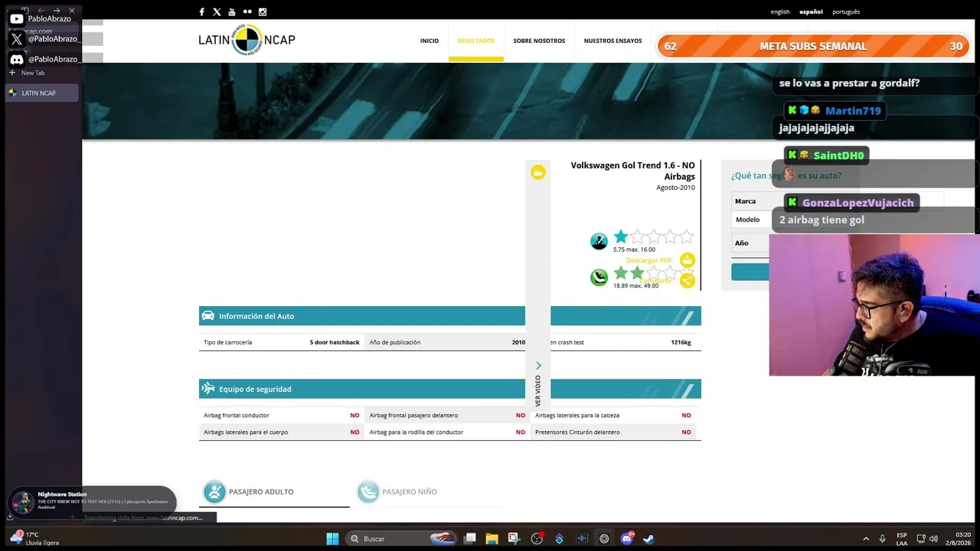Screen dimensions: 980x551
Task: Click the adult occupant rating icon
Action: 599,242
